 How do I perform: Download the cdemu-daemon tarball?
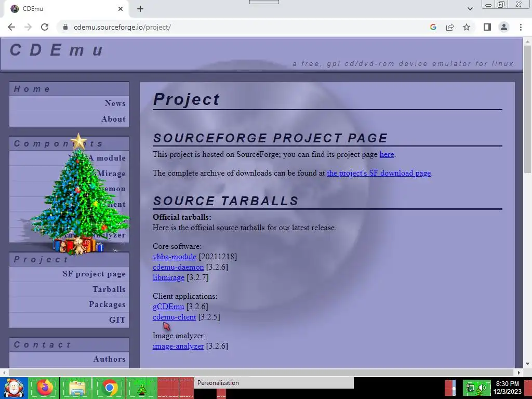pos(178,267)
